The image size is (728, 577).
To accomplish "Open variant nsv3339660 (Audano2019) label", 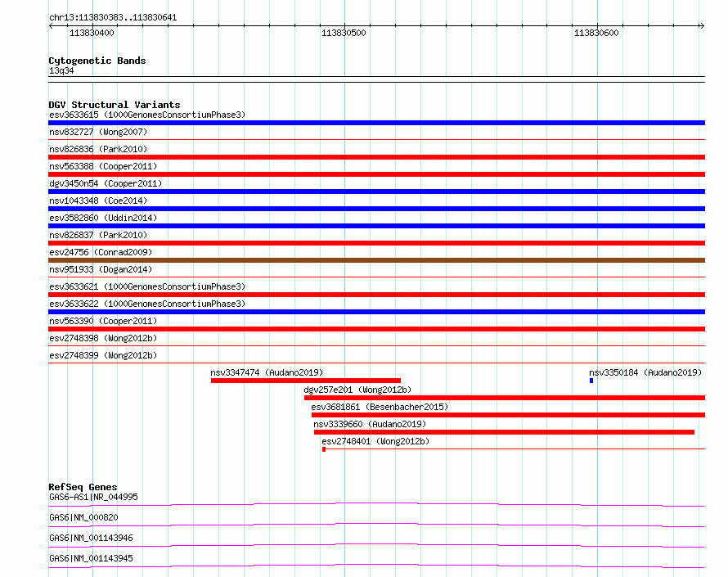I will [x=370, y=424].
